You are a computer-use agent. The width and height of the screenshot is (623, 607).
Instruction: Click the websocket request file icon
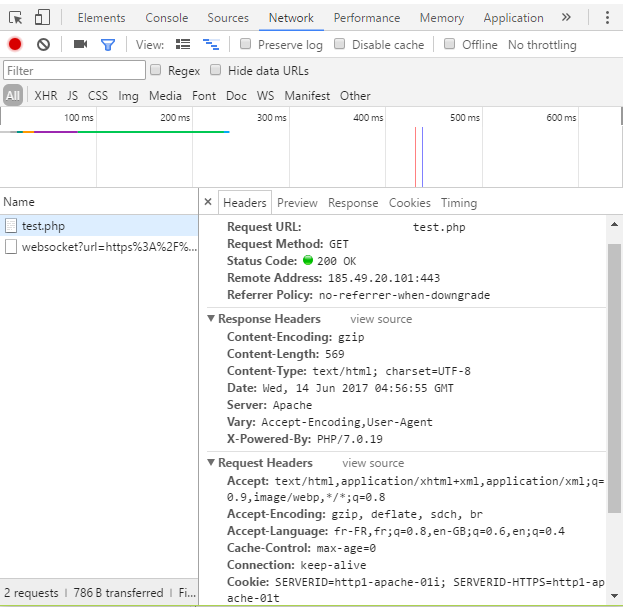click(11, 247)
